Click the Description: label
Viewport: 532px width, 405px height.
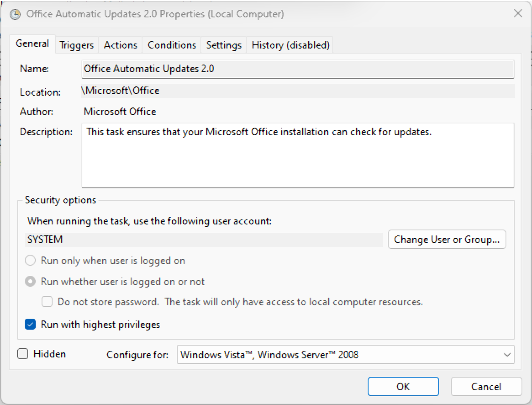(46, 132)
